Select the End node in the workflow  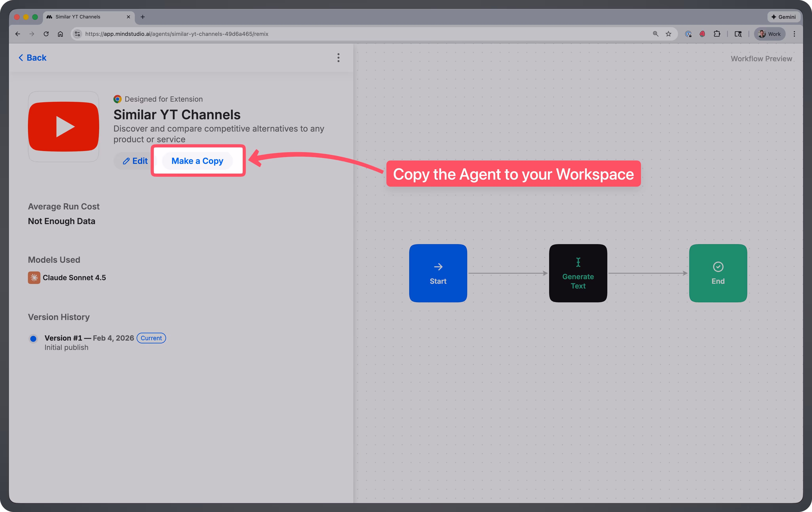[x=718, y=273]
